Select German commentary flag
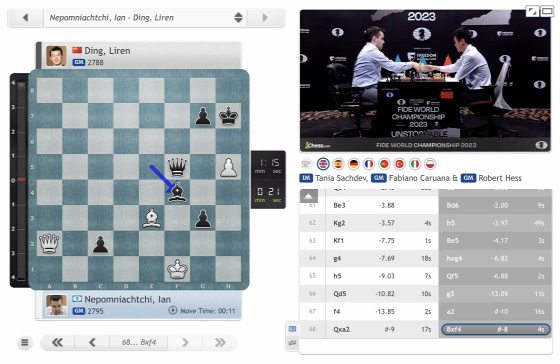560x364 pixels. point(354,164)
